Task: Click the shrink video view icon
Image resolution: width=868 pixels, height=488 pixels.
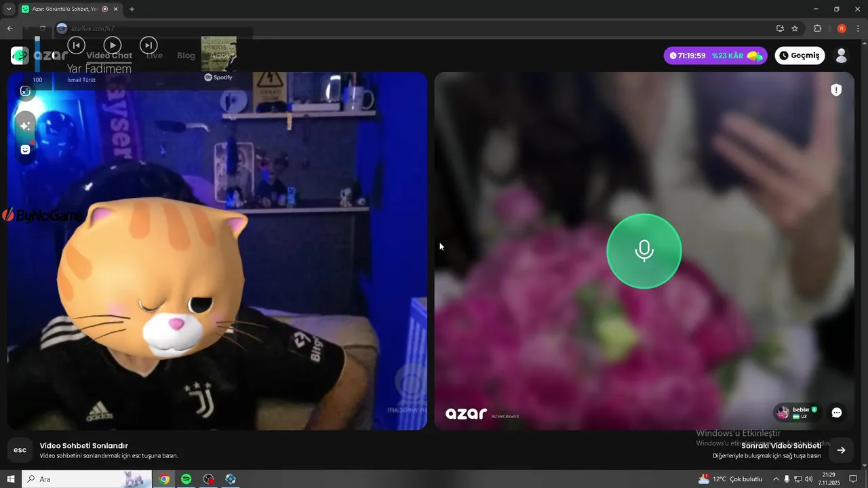Action: (x=25, y=91)
